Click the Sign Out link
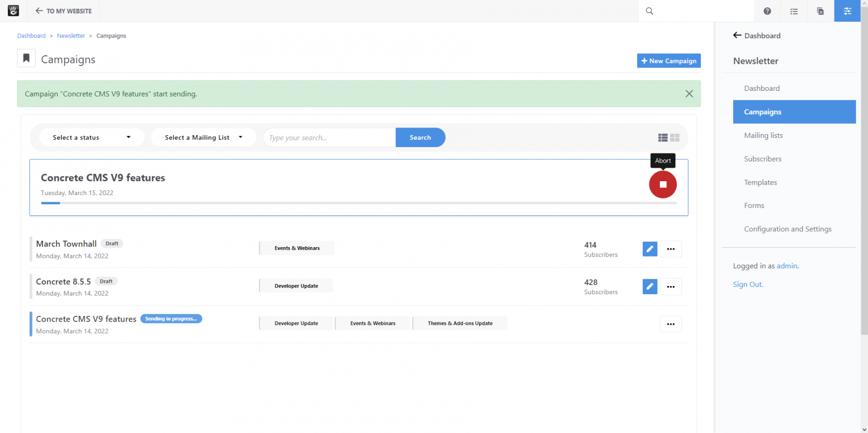 (x=747, y=284)
